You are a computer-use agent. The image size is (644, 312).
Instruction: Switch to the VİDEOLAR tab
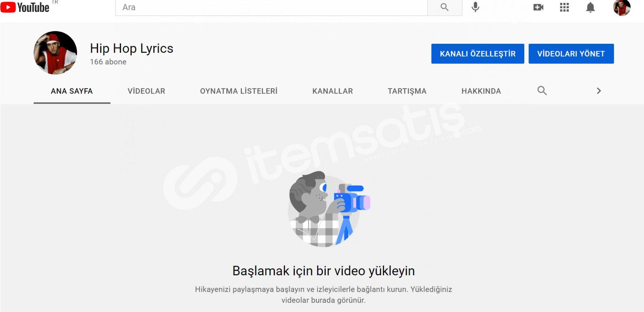tap(146, 91)
